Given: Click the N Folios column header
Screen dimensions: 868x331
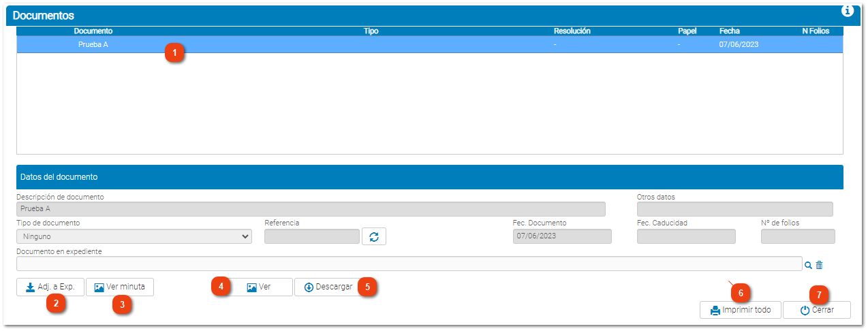Looking at the screenshot, I should 816,31.
